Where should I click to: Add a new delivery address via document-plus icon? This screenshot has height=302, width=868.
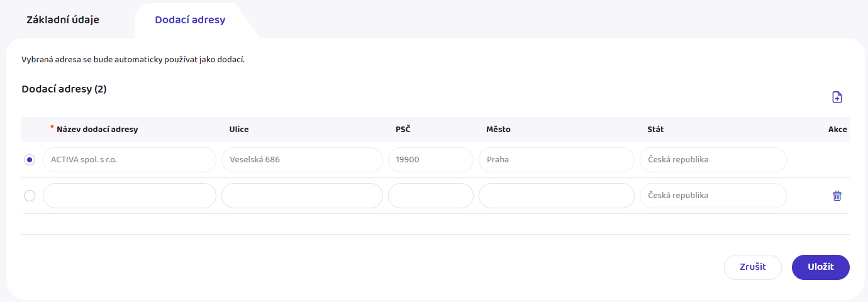837,97
